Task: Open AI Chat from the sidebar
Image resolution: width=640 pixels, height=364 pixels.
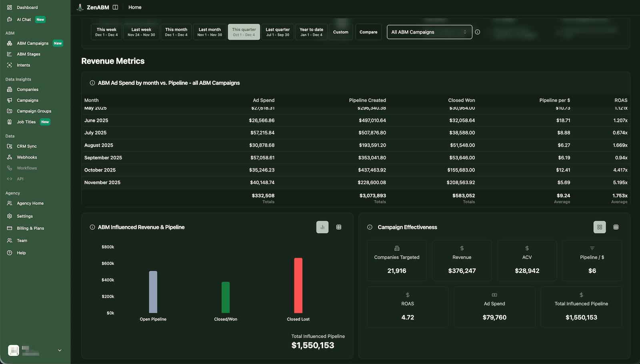Action: (23, 19)
